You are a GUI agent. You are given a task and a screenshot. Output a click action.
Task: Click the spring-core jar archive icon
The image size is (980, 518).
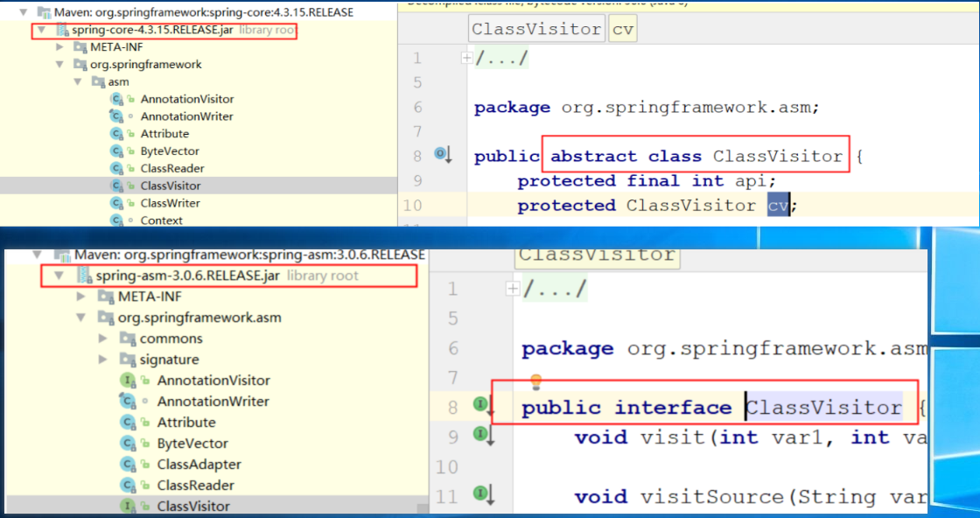click(x=62, y=30)
